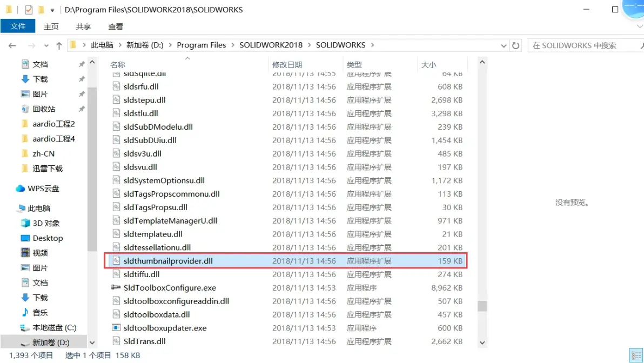This screenshot has width=644, height=363.
Task: Select sldtoolboxupdater.exe application icon
Action: tap(116, 328)
